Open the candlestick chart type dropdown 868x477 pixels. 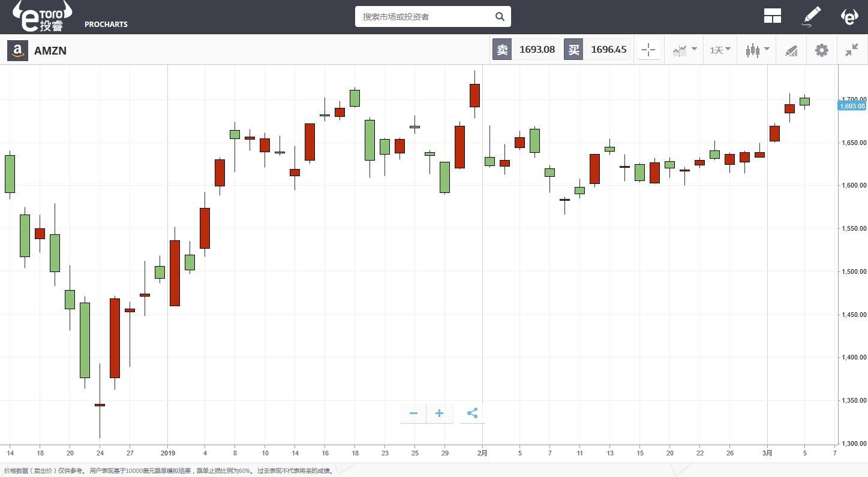757,50
